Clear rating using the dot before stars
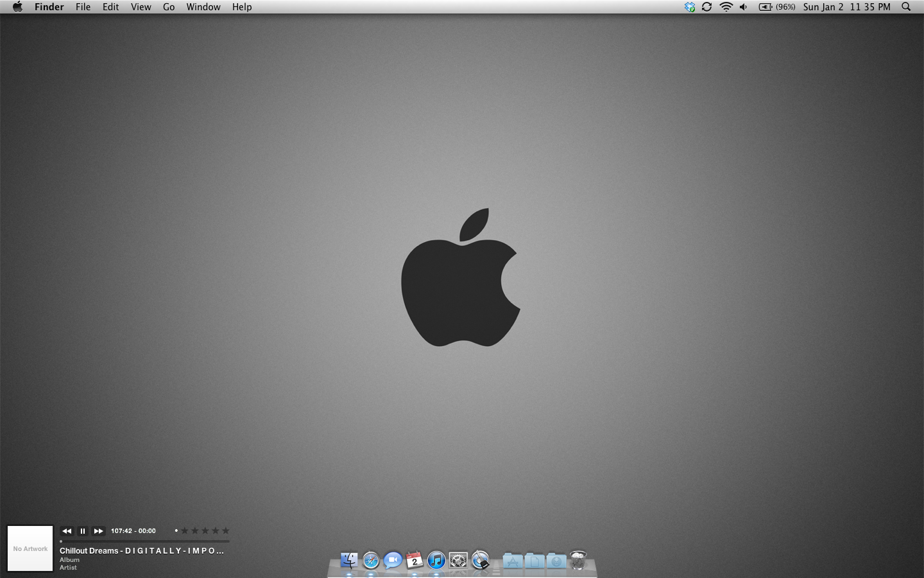Screen dimensions: 924x578 pyautogui.click(x=176, y=530)
